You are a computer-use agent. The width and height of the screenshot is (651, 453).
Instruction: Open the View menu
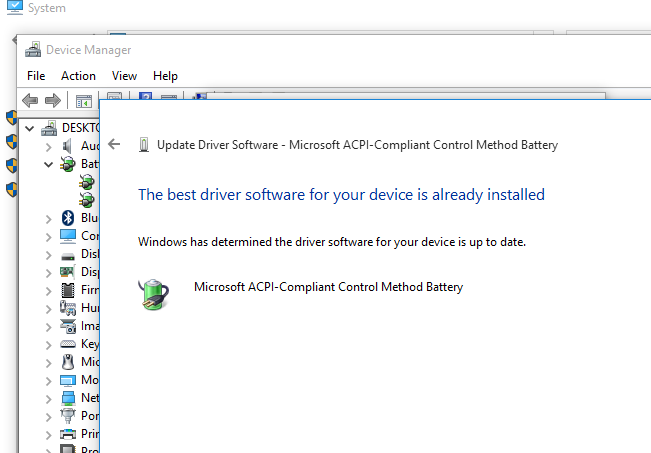[124, 76]
